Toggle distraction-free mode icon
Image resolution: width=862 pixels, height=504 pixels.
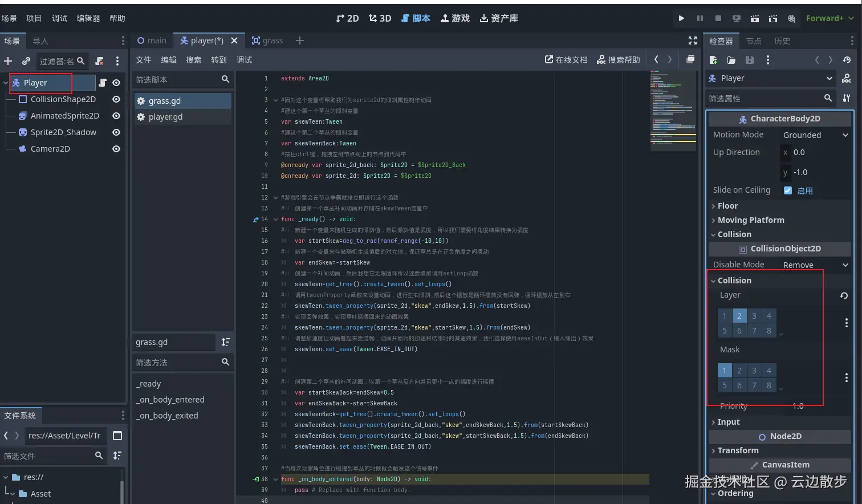693,40
